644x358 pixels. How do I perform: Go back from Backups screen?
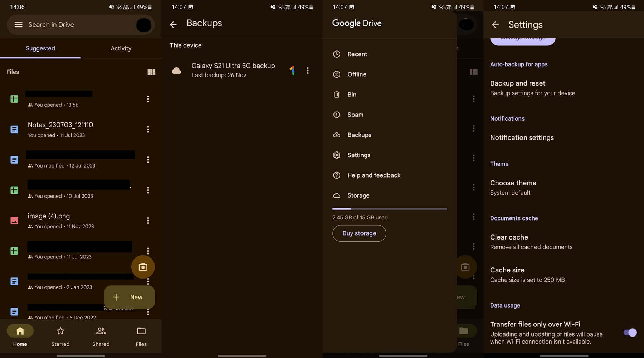point(173,24)
